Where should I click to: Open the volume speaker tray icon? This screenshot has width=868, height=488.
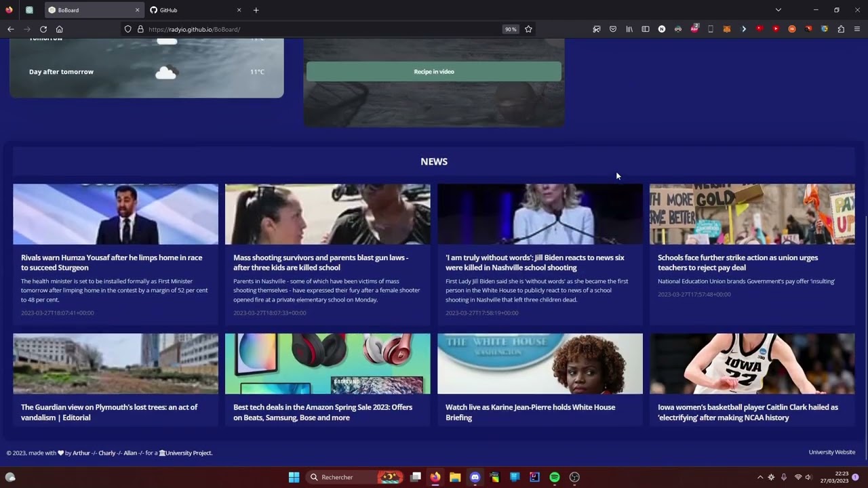click(x=808, y=477)
